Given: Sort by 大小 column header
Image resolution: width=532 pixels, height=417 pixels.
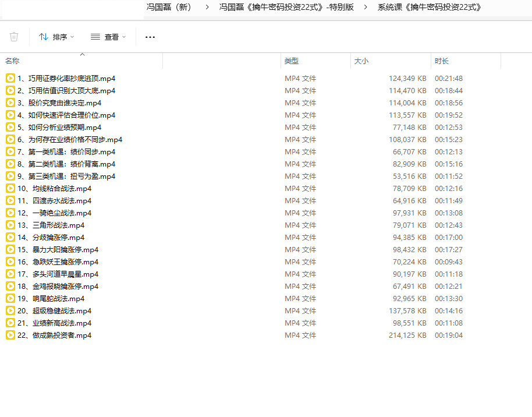Looking at the screenshot, I should (x=361, y=61).
